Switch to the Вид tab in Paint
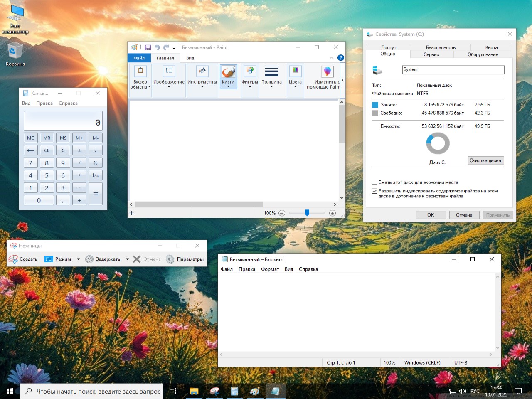The height and width of the screenshot is (399, 532). pos(190,58)
